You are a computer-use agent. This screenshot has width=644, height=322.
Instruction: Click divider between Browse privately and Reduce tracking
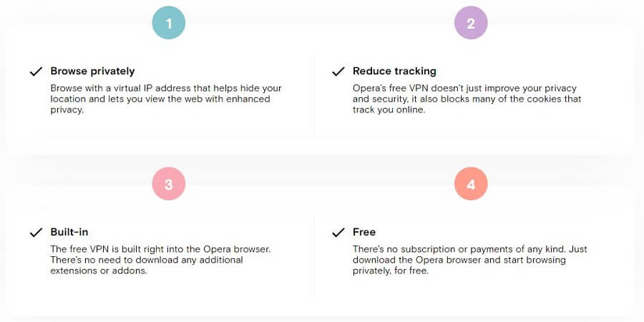click(314, 97)
